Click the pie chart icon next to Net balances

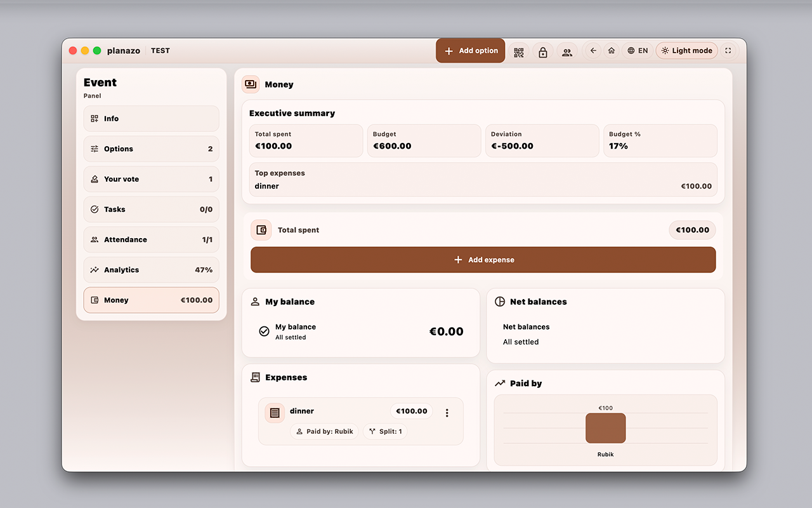point(500,302)
